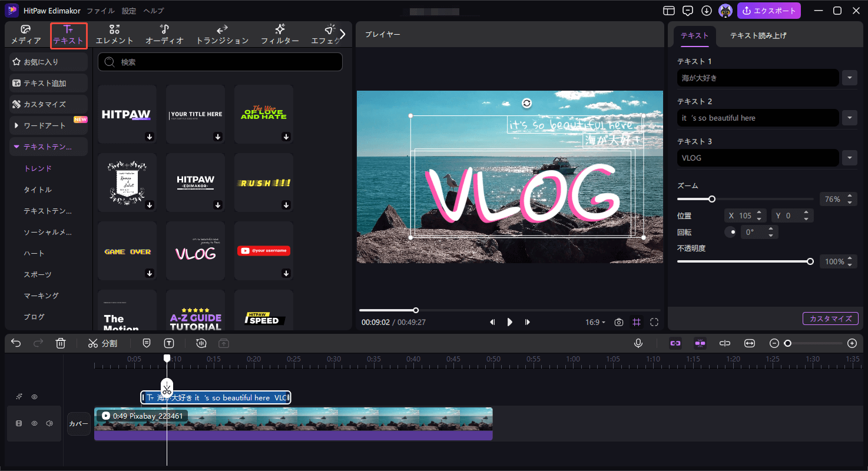Screen dimensions: 868x471
Task: Click the text tool icon in timeline toolbar
Action: (x=169, y=343)
